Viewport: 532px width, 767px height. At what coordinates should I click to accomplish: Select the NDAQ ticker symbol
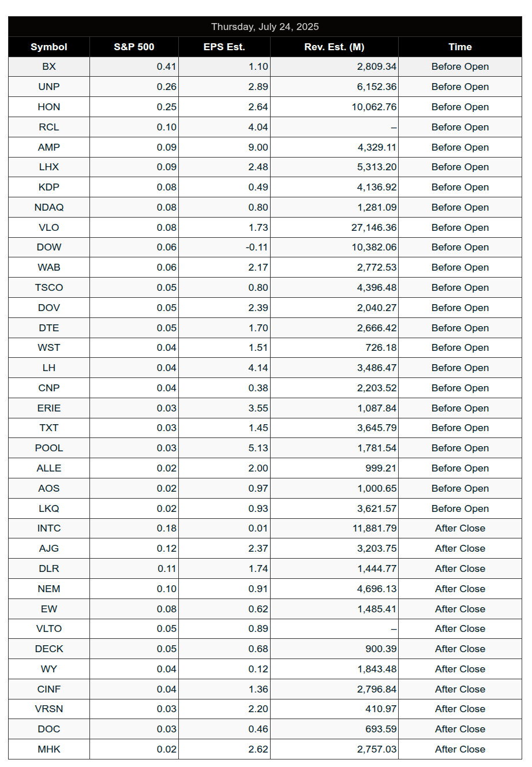(49, 207)
